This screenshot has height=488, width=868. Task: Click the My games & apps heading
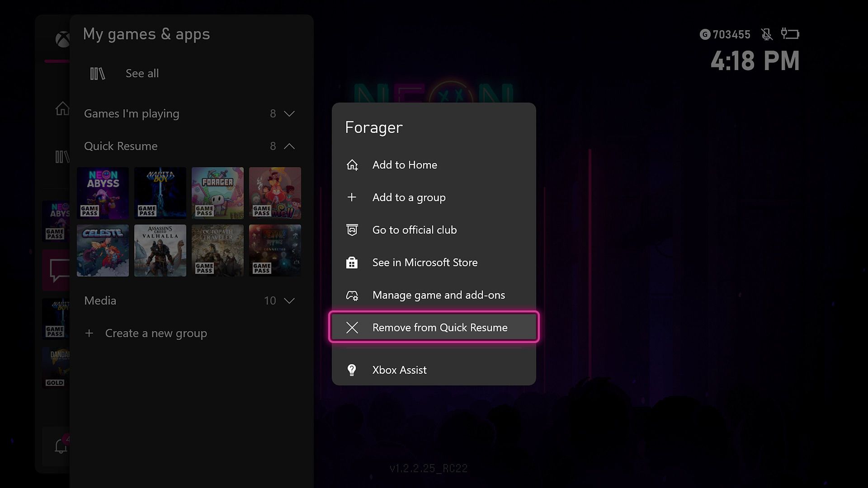pyautogui.click(x=146, y=34)
